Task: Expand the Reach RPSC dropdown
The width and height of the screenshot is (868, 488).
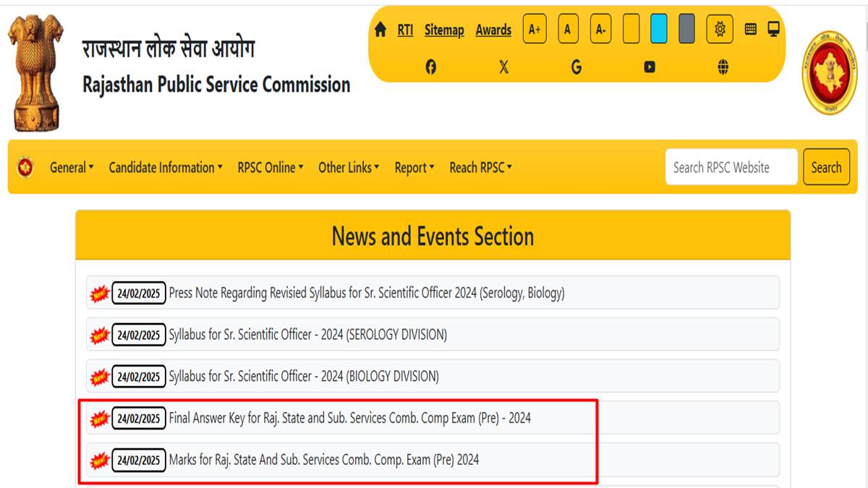Action: 480,167
